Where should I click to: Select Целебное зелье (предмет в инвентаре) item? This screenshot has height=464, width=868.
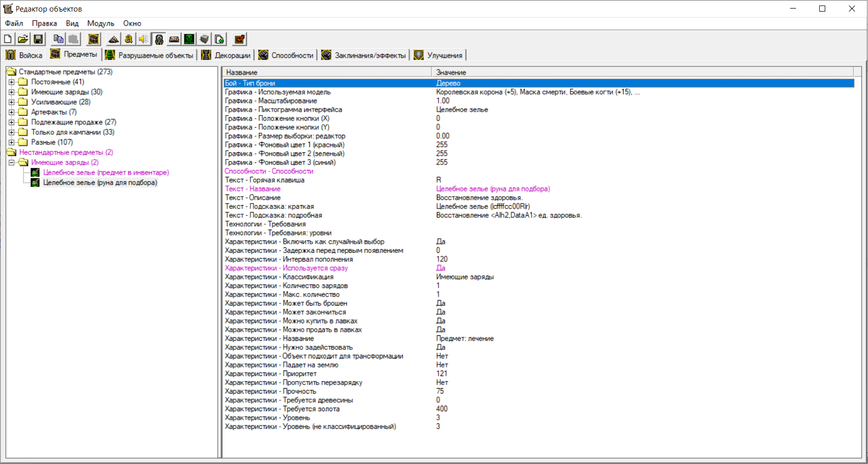tap(106, 172)
